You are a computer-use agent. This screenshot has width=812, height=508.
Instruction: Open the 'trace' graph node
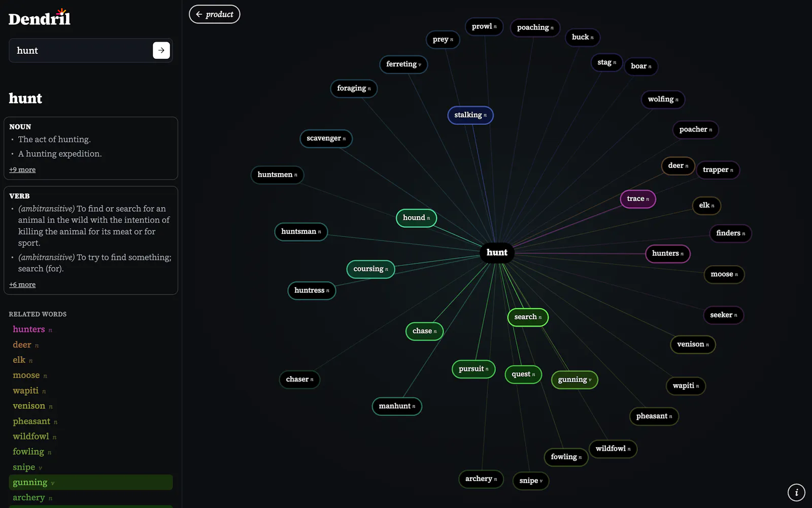coord(638,198)
